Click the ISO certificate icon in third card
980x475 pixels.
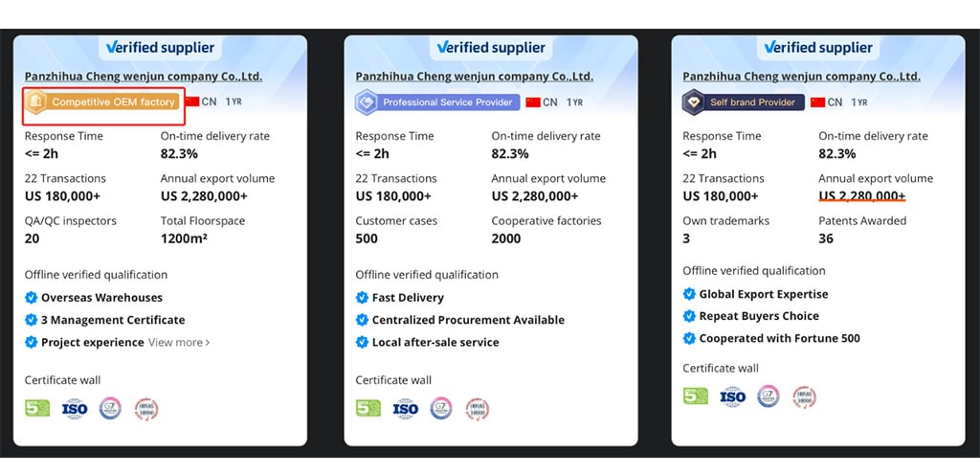(732, 396)
